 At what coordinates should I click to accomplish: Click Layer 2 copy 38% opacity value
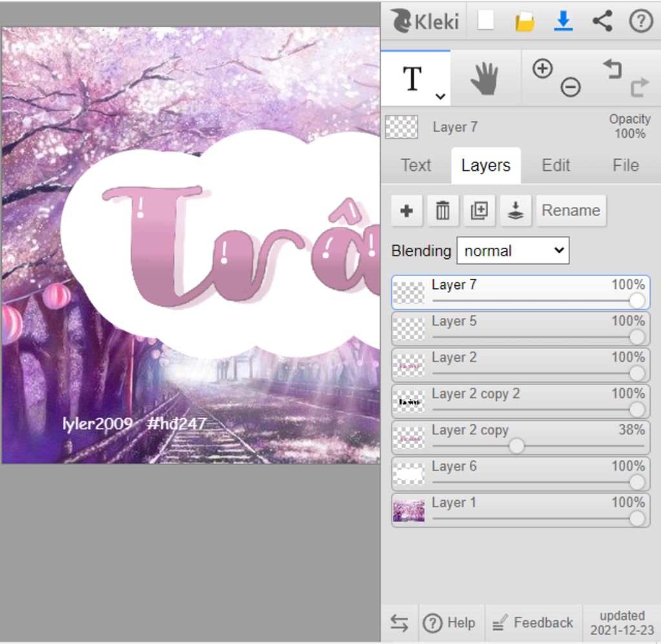pyautogui.click(x=631, y=430)
